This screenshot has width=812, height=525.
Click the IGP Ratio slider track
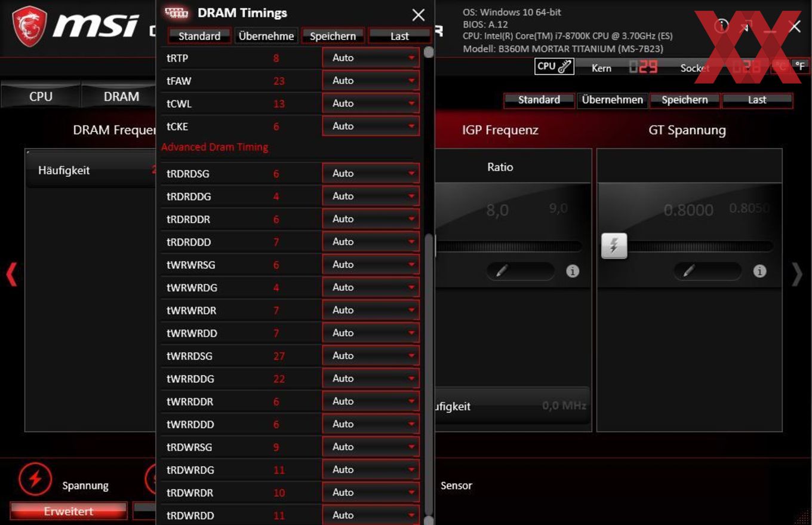[509, 246]
